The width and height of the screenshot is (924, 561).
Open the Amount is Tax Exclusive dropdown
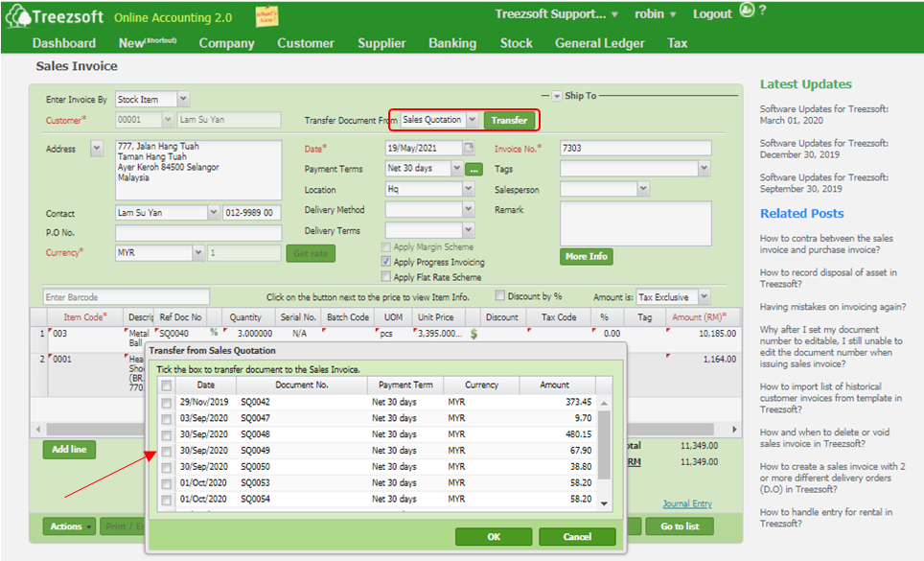[x=705, y=297]
